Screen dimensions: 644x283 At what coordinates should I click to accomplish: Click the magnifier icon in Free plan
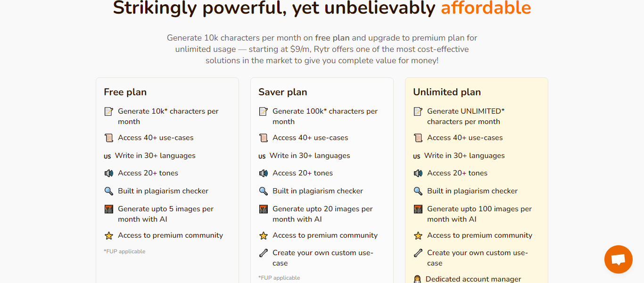tap(109, 191)
